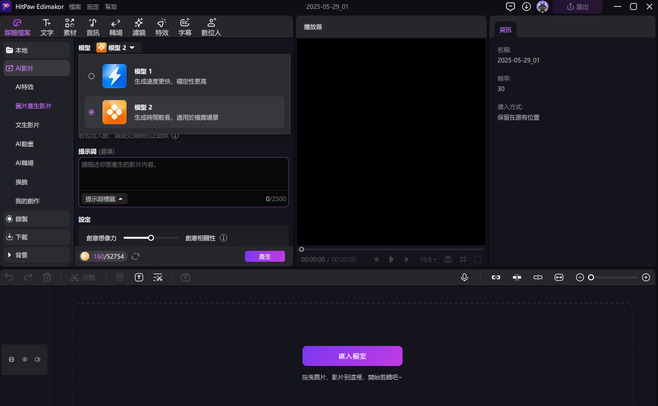Open 我的創作 in the sidebar
This screenshot has height=406, width=658.
tap(27, 201)
